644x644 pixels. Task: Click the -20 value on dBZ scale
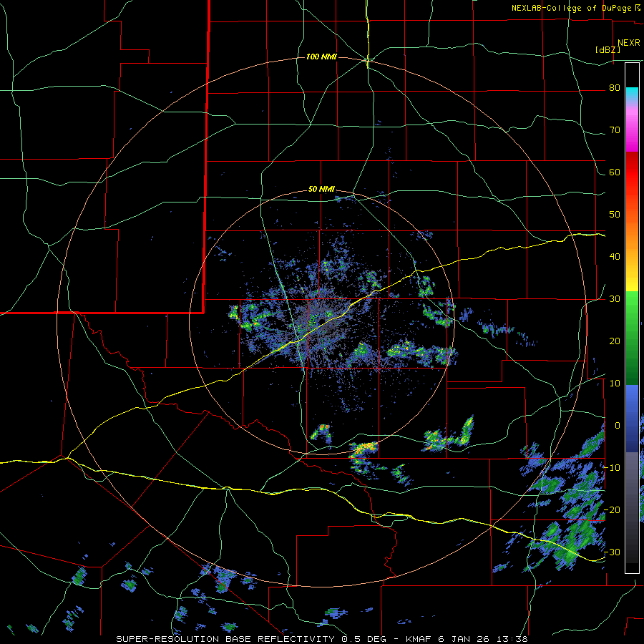[612, 509]
